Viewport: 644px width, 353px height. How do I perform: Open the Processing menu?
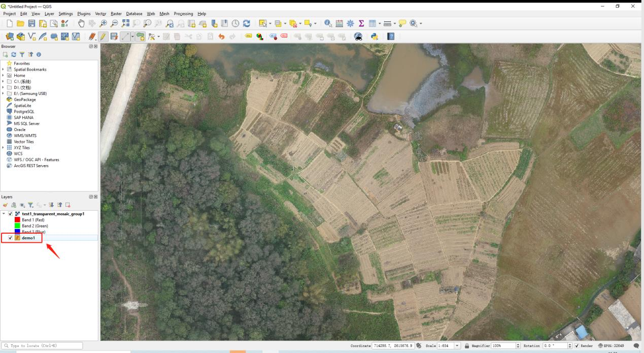[183, 14]
